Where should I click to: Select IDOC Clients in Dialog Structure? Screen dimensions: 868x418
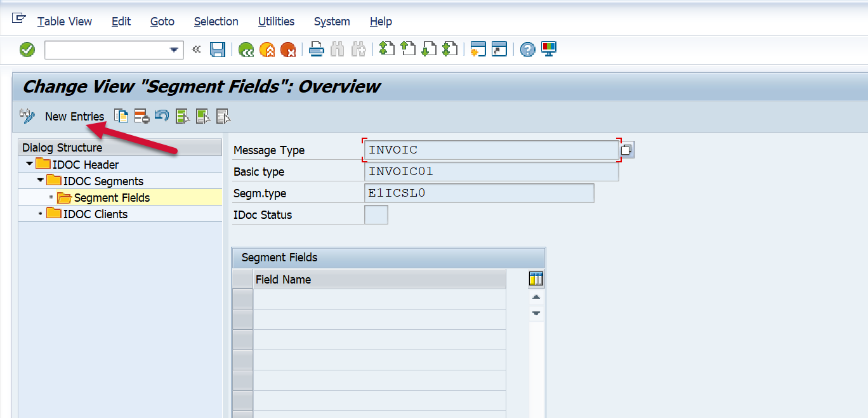point(95,214)
